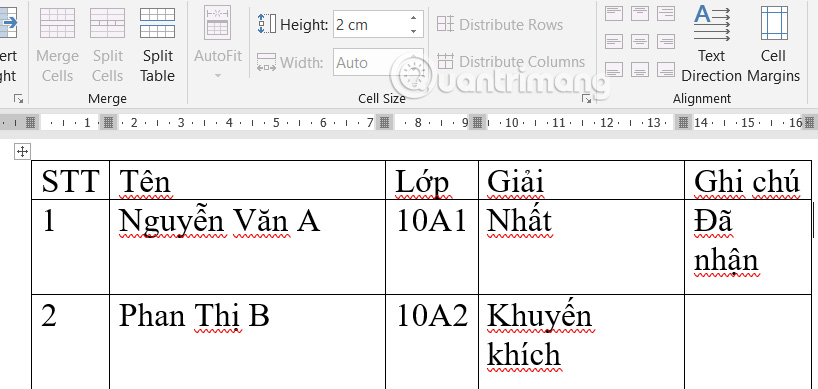Align cell text top left
Viewport: 818px width, 389px height.
[x=614, y=13]
